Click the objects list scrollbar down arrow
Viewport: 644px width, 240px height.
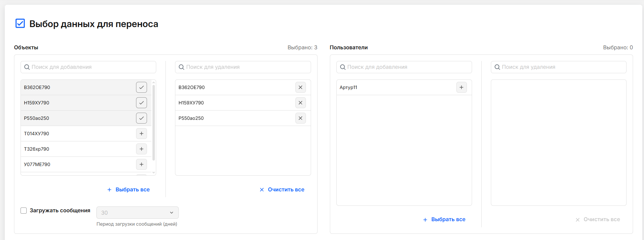154,173
